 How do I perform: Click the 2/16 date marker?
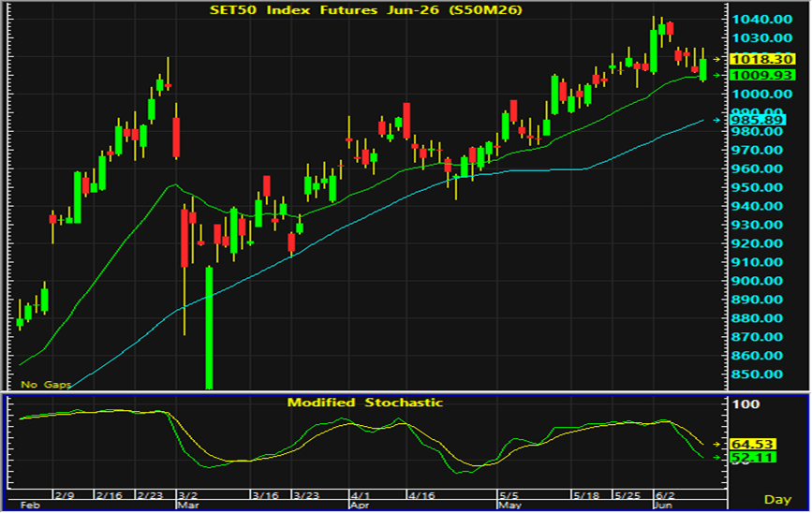pyautogui.click(x=110, y=495)
